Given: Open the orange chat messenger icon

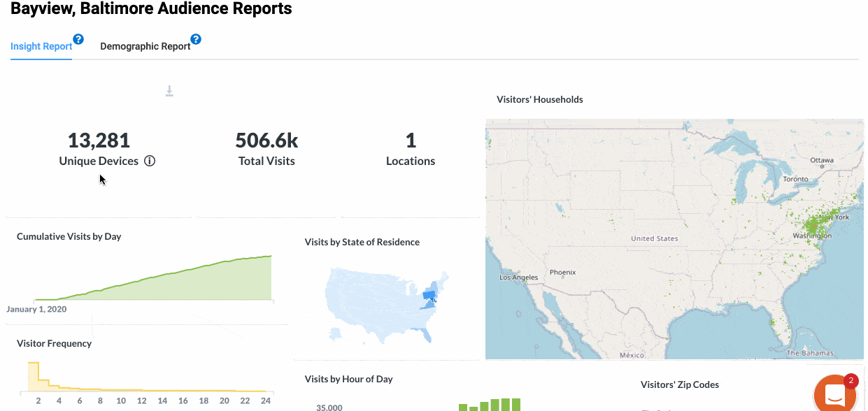Looking at the screenshot, I should click(834, 394).
